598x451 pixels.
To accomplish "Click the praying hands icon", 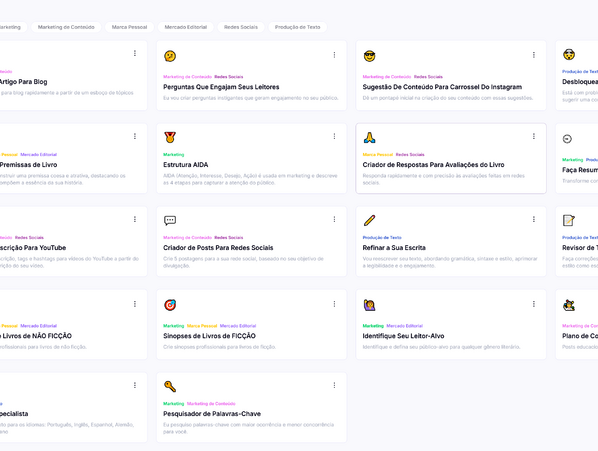I will pos(369,137).
